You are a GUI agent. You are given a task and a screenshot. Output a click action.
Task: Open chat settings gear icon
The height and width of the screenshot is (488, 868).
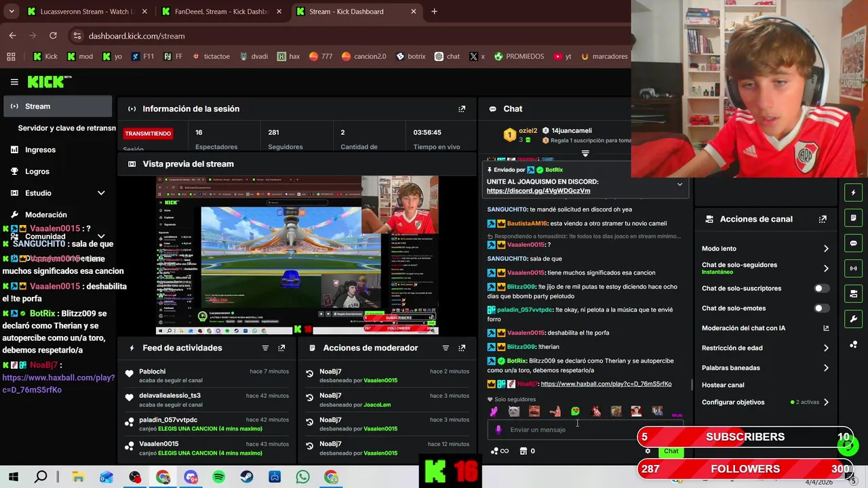click(648, 451)
